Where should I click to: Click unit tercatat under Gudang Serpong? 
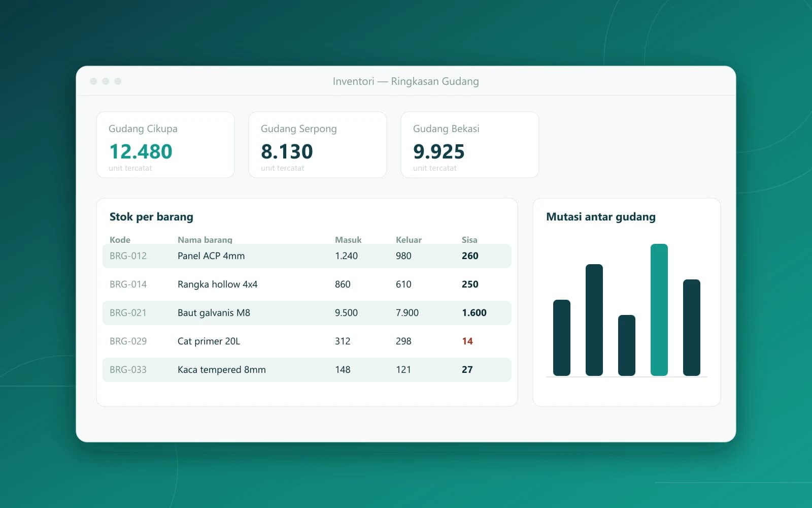[283, 168]
